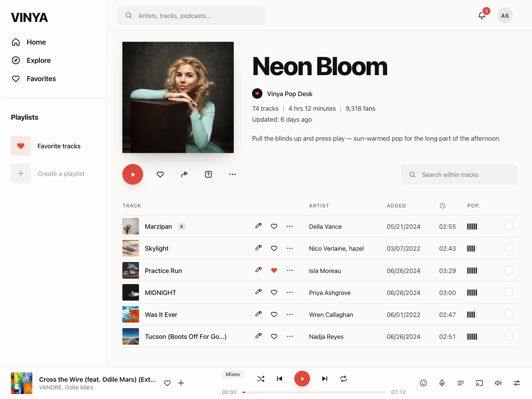Click the VINYA logo
Viewport: 532px width, 399px height.
coord(29,18)
